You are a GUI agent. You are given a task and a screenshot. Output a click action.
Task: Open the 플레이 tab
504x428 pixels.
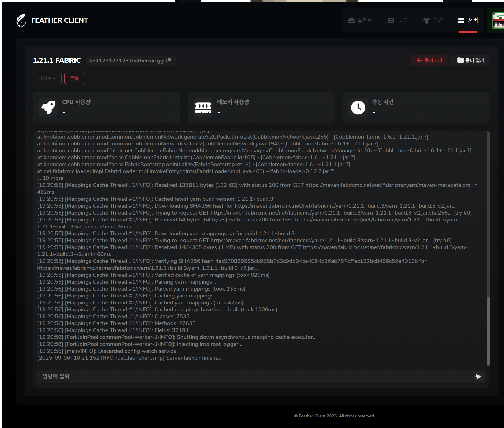tap(360, 20)
